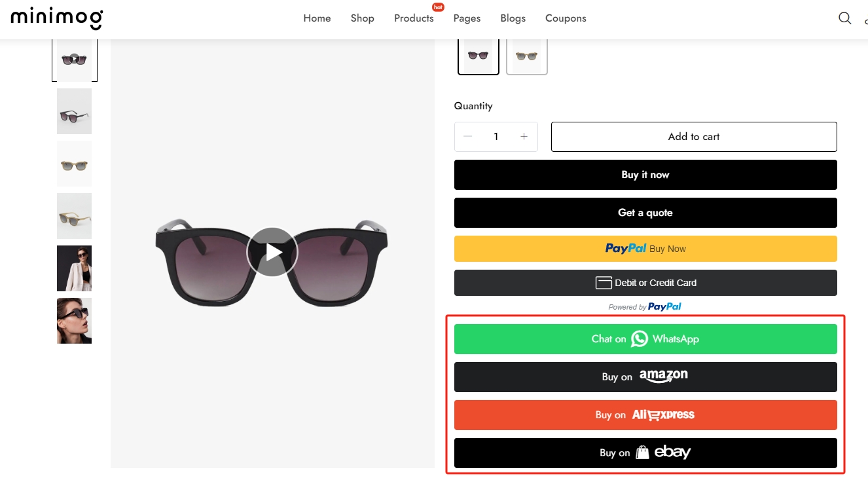Click Buy on AliExpress button
The width and height of the screenshot is (868, 487).
pos(645,415)
